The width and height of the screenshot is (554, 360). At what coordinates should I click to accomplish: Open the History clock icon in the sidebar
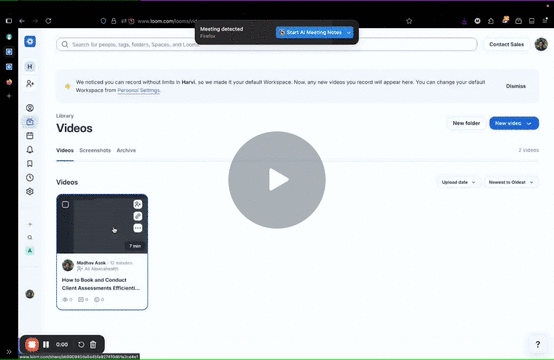(x=30, y=177)
